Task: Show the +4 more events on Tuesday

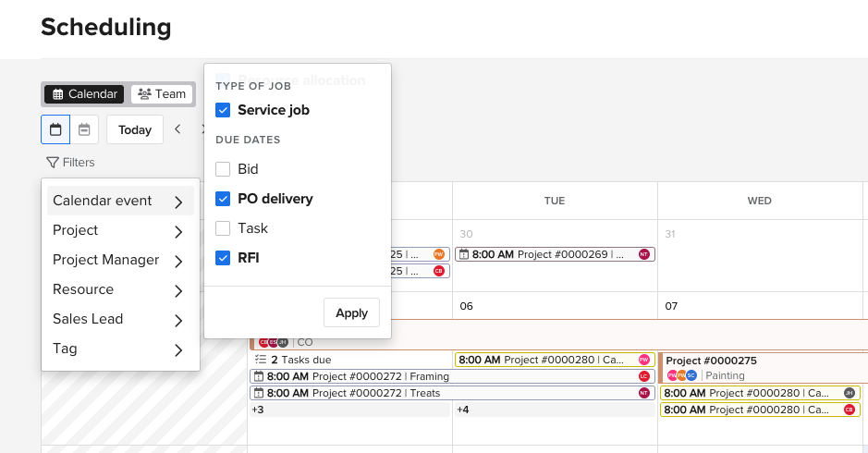Action: point(463,410)
